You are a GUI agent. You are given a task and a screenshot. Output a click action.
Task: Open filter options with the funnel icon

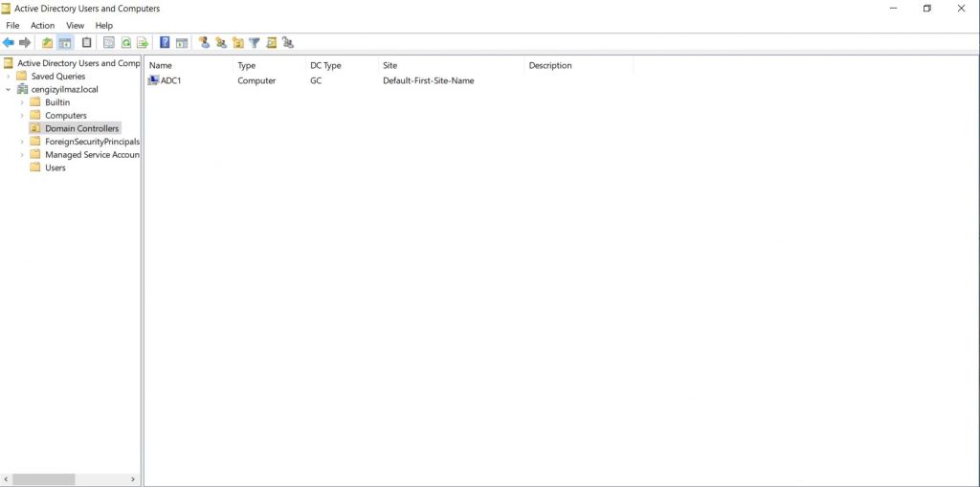(x=255, y=42)
